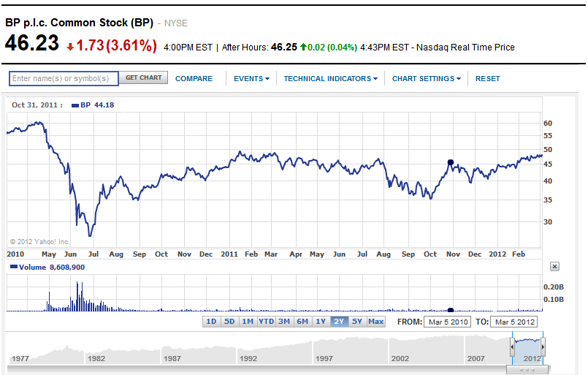This screenshot has width=588, height=375.
Task: Click the Oct 31, 2011 date label
Action: tap(37, 105)
